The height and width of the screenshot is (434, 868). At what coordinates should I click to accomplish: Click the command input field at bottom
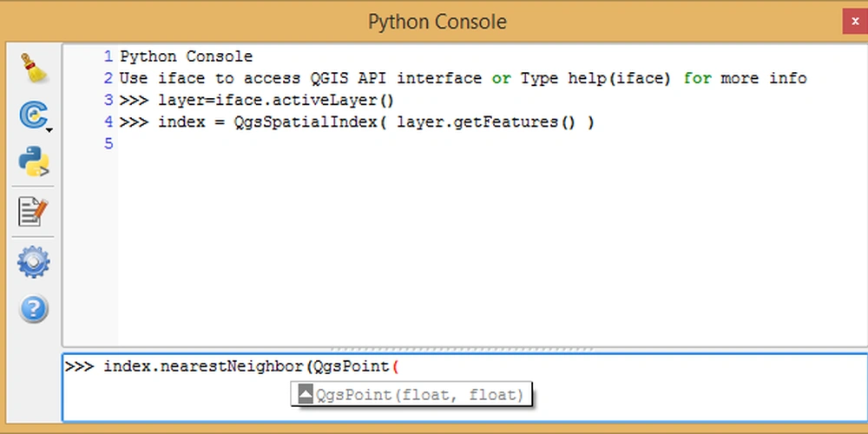(465, 387)
